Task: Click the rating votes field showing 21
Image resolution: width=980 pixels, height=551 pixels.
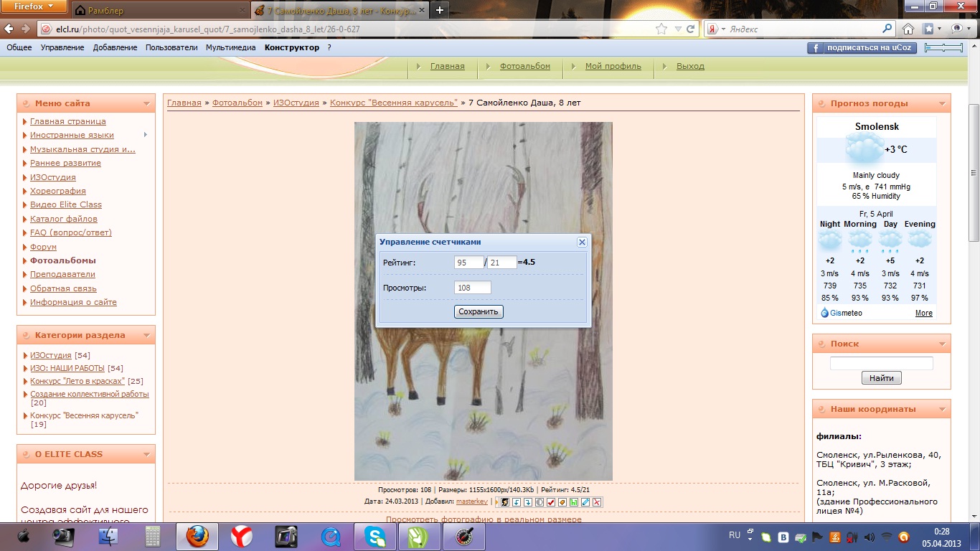Action: click(502, 263)
